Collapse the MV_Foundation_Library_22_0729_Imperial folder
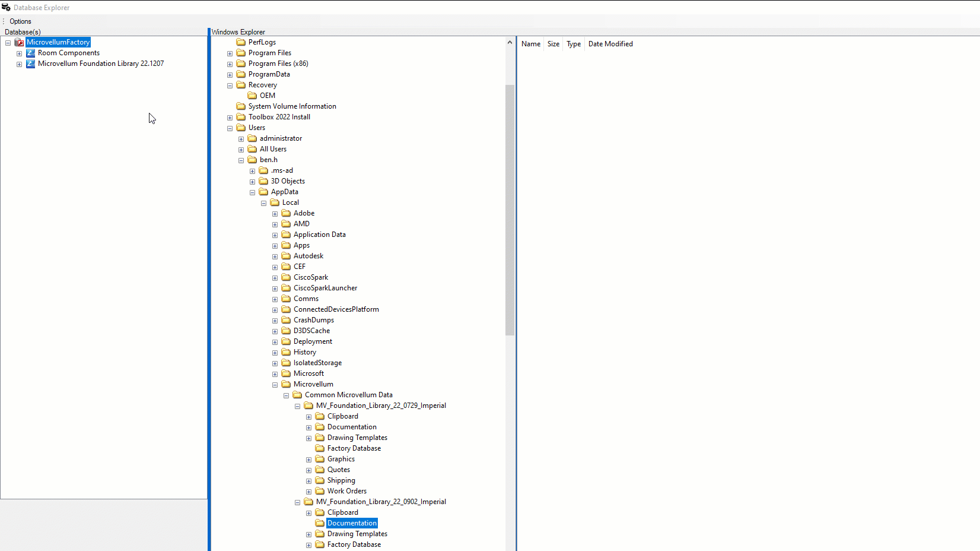The height and width of the screenshot is (551, 980). pyautogui.click(x=297, y=406)
